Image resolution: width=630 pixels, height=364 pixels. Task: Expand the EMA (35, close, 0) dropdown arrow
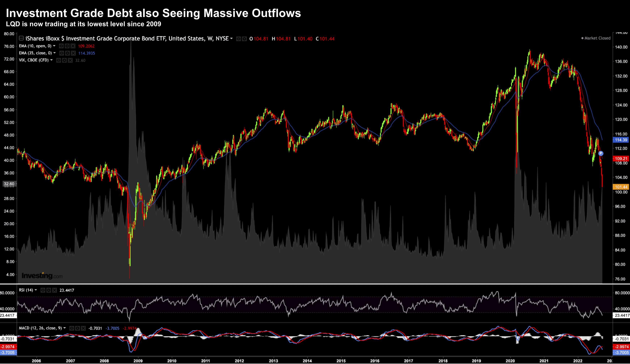(x=54, y=53)
